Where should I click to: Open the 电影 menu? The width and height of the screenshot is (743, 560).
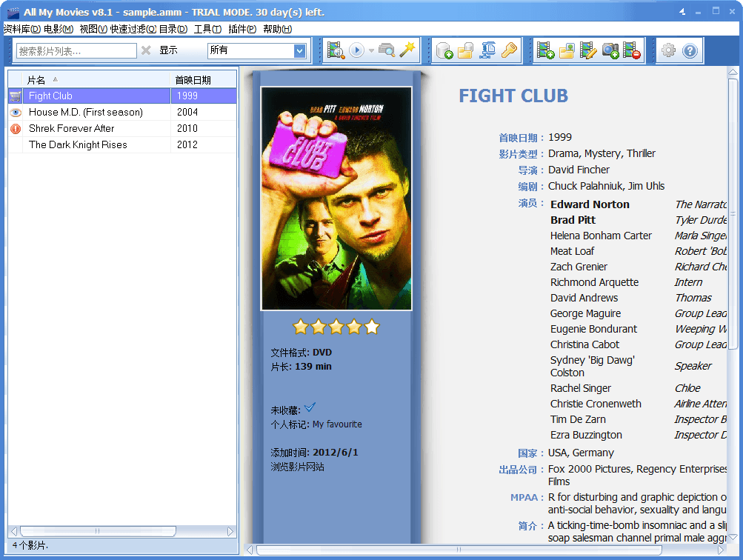tap(59, 30)
